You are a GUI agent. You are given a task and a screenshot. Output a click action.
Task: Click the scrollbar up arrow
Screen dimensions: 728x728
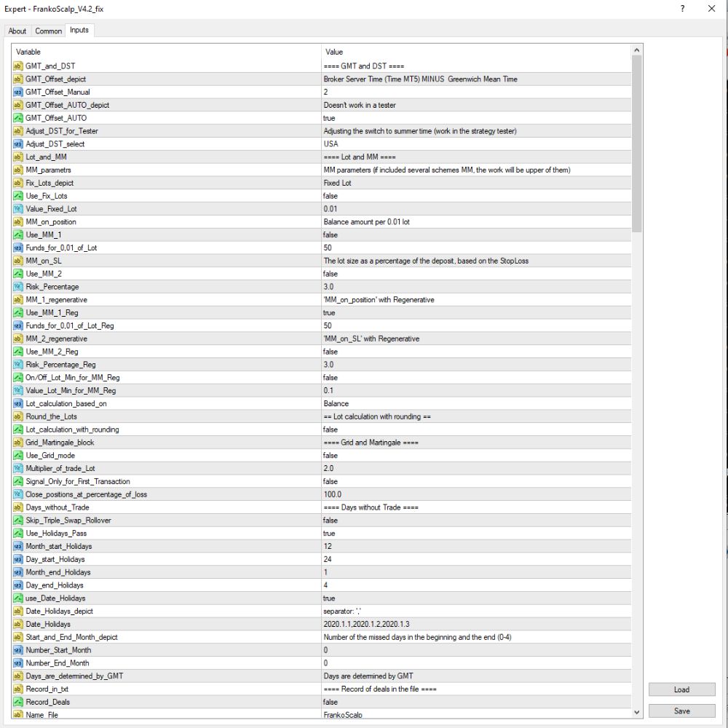[636, 50]
